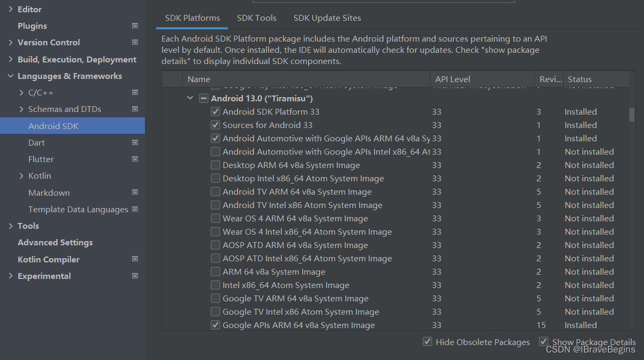
Task: Click project-level icon beside Dart
Action: point(135,143)
